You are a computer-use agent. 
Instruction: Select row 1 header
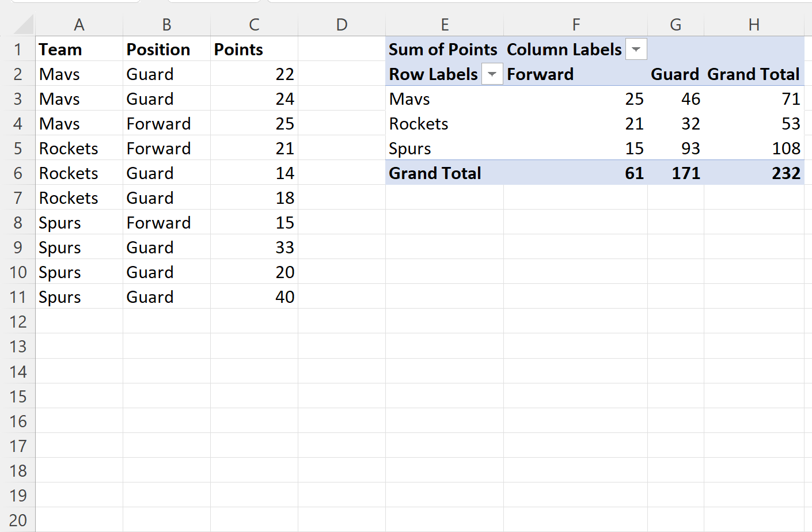coord(18,50)
